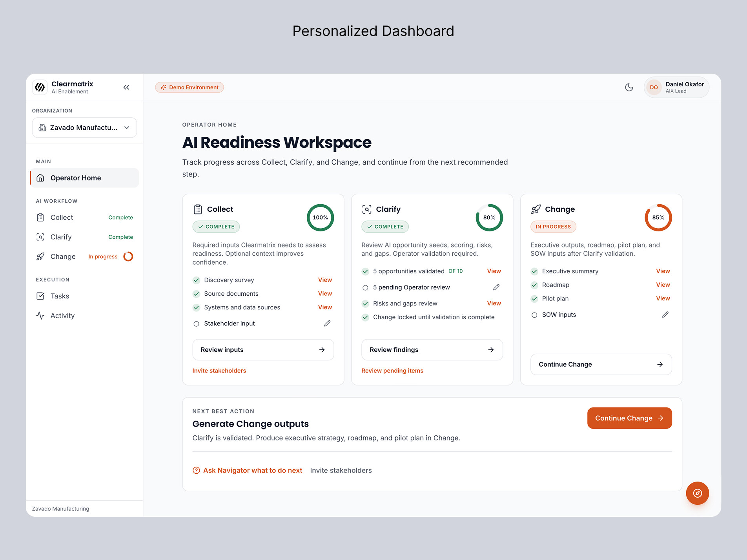
Task: Toggle the Systems and data sources check
Action: (197, 308)
